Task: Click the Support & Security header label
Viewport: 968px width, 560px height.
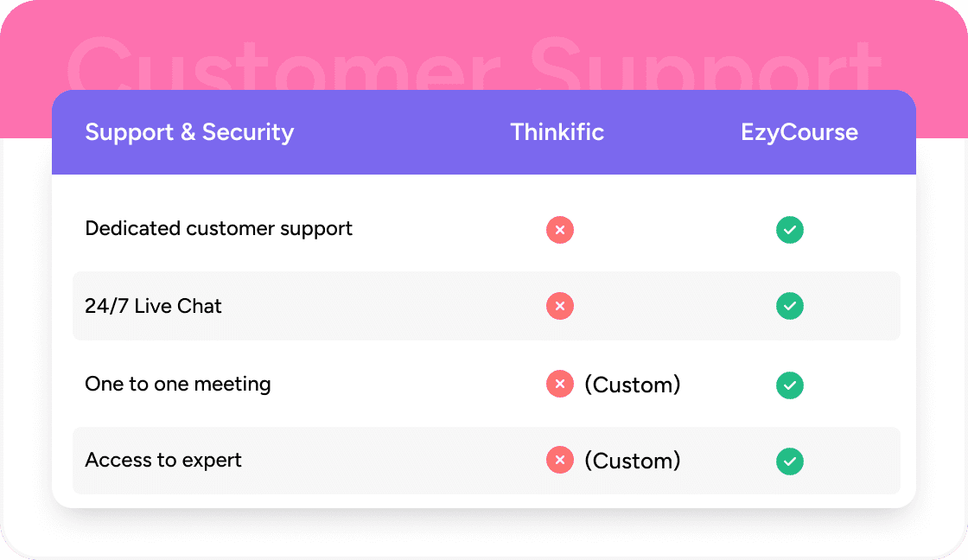Action: point(189,132)
